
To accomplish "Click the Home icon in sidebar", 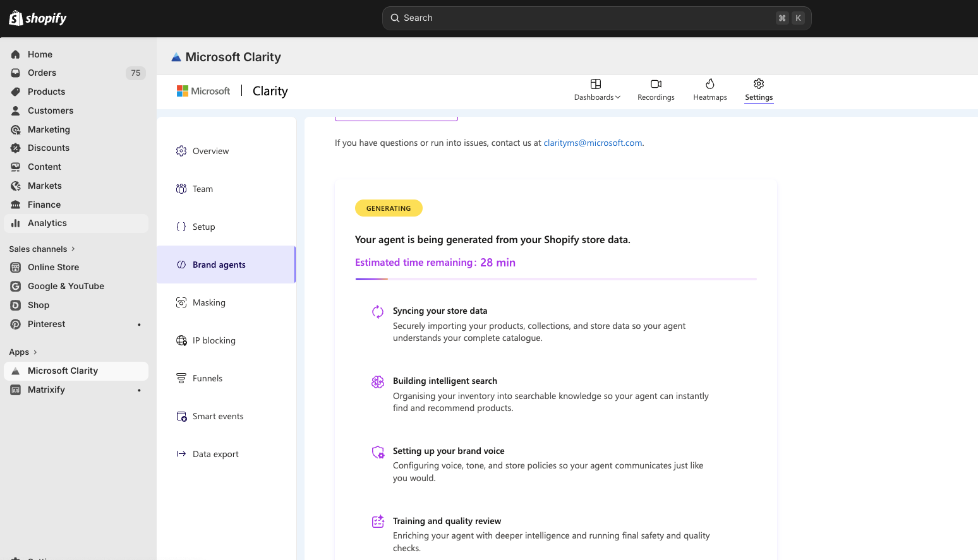I will click(16, 54).
